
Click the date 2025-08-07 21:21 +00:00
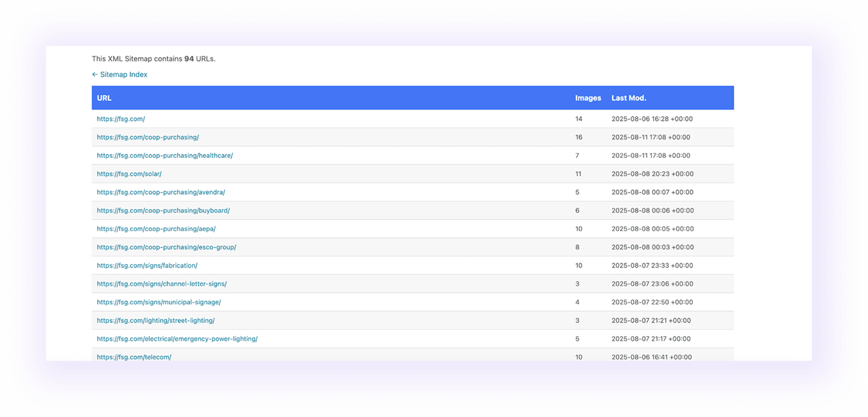[x=651, y=321]
